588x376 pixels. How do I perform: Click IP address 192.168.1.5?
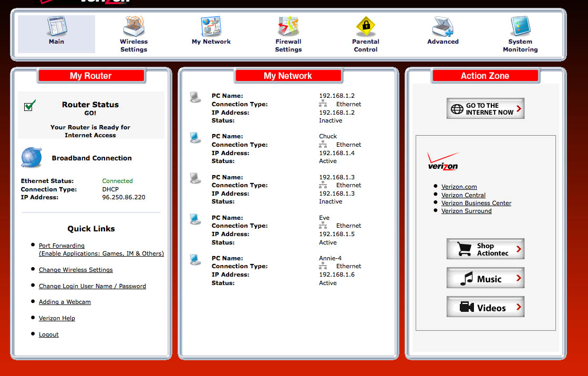tap(336, 234)
